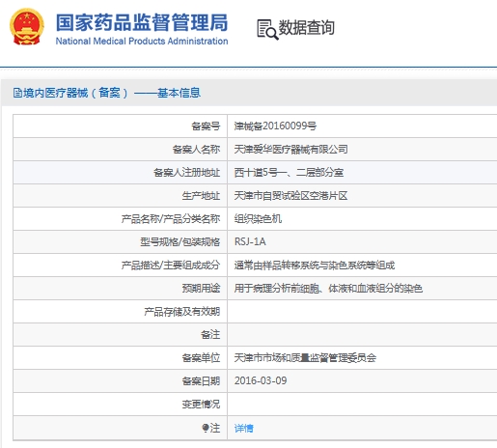This screenshot has width=497, height=448.
Task: Click the national emblem logo
Action: (27, 27)
